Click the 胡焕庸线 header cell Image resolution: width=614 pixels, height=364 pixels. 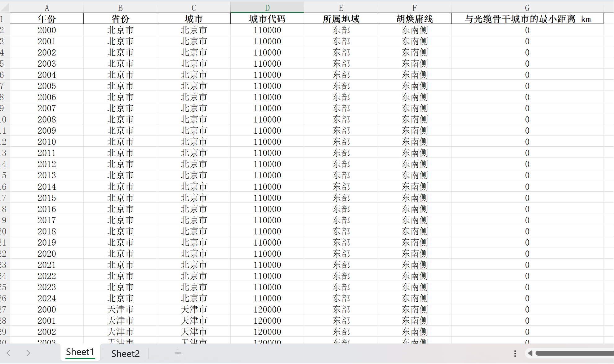[x=415, y=19]
